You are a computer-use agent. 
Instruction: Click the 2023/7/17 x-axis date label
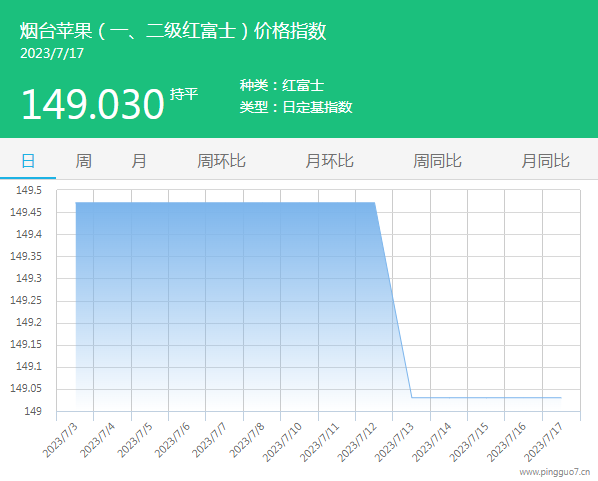coord(543,442)
